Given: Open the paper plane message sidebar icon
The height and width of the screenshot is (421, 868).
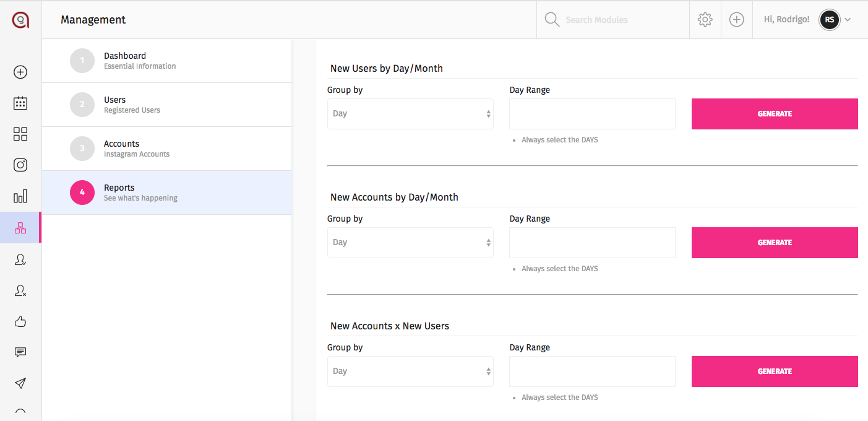Looking at the screenshot, I should pyautogui.click(x=20, y=383).
